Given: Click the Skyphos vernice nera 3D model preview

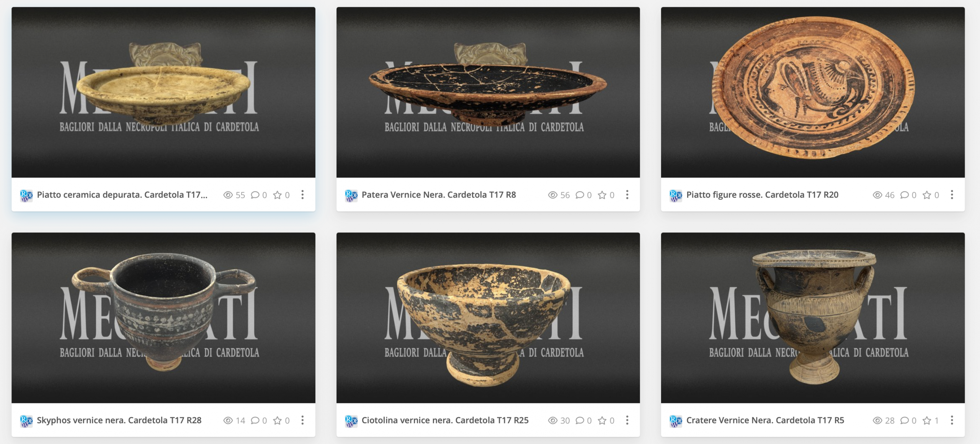Looking at the screenshot, I should (163, 318).
